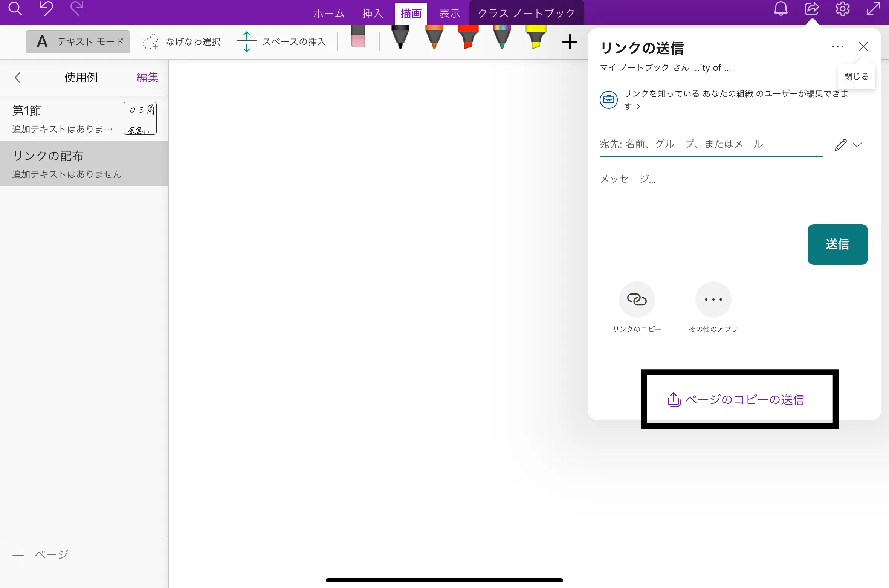Open その他のアプリ more apps button
889x588 pixels.
click(x=713, y=299)
